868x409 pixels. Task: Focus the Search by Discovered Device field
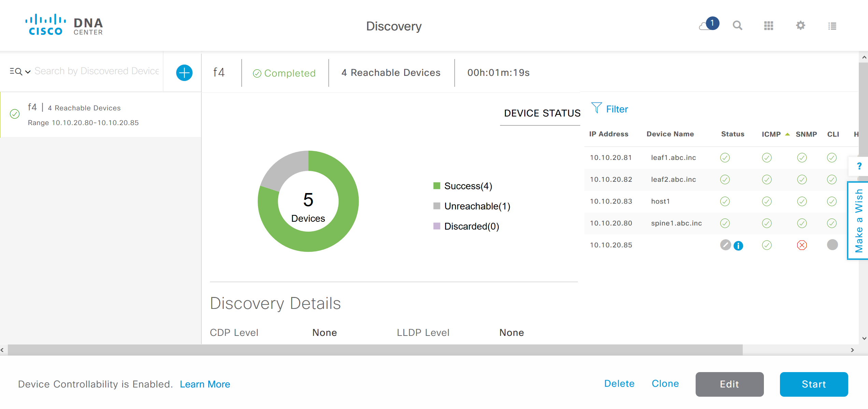click(97, 71)
